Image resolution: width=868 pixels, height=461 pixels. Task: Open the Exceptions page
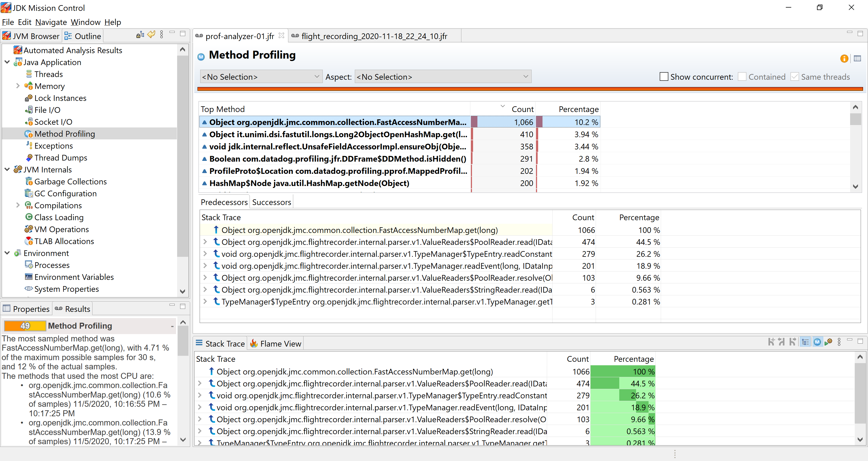tap(54, 146)
